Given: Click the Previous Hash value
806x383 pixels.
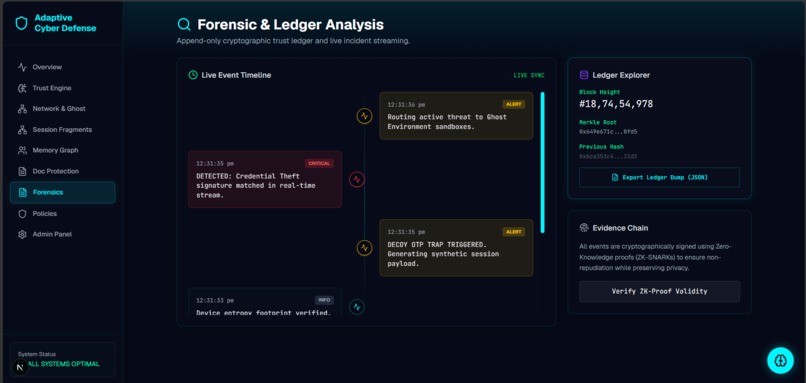Looking at the screenshot, I should pos(608,156).
